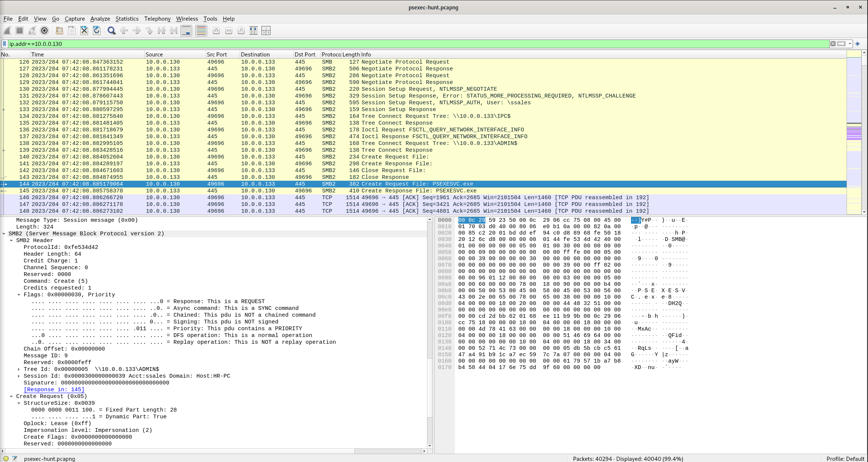868x462 pixels.
Task: Edit capture file properties status icon
Action: click(x=15, y=459)
